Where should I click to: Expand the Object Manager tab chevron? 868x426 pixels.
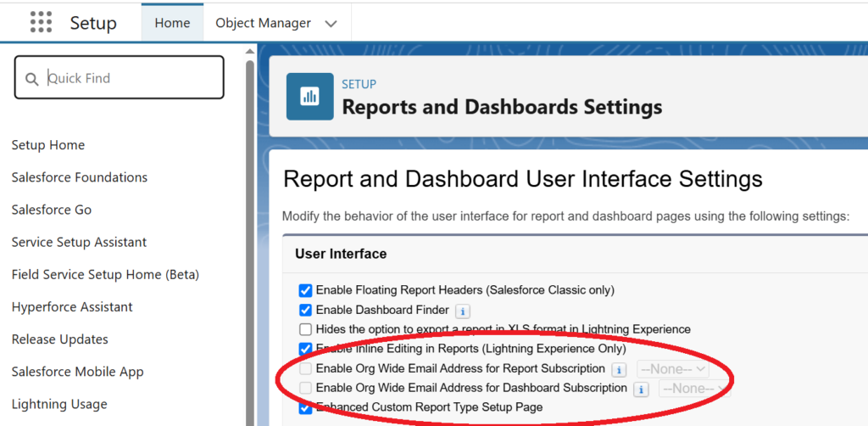click(x=331, y=23)
